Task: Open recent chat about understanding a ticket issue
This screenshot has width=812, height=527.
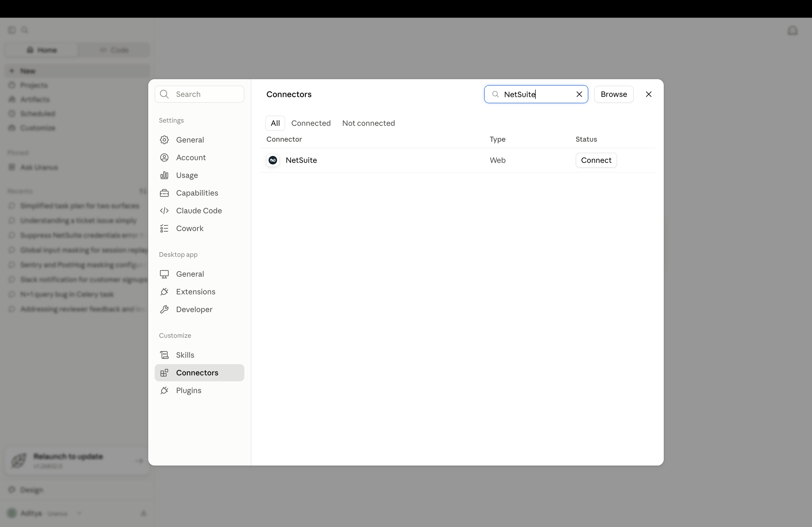Action: tap(77, 221)
